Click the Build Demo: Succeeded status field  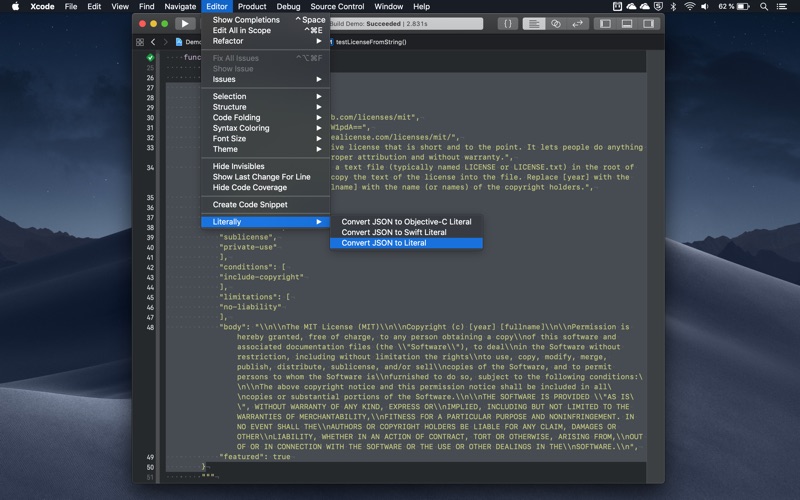(x=406, y=23)
